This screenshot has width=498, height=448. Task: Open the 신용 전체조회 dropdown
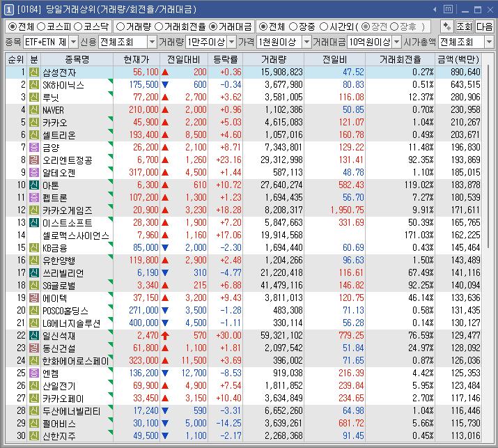(x=152, y=42)
